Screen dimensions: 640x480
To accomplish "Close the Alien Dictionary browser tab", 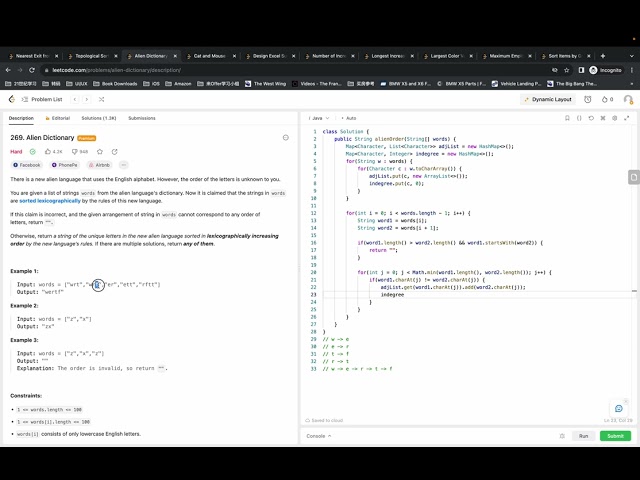I will (175, 56).
